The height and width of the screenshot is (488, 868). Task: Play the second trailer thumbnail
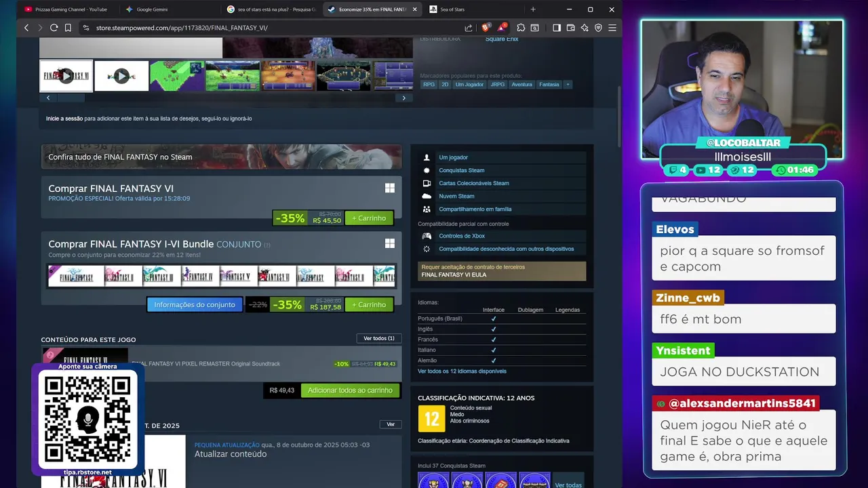click(x=121, y=76)
